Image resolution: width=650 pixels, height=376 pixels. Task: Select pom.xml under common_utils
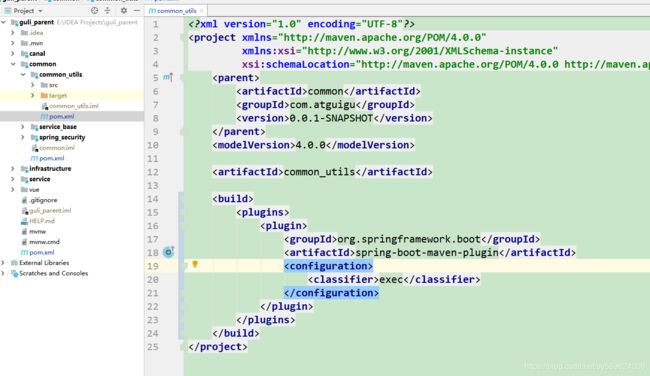pos(61,116)
